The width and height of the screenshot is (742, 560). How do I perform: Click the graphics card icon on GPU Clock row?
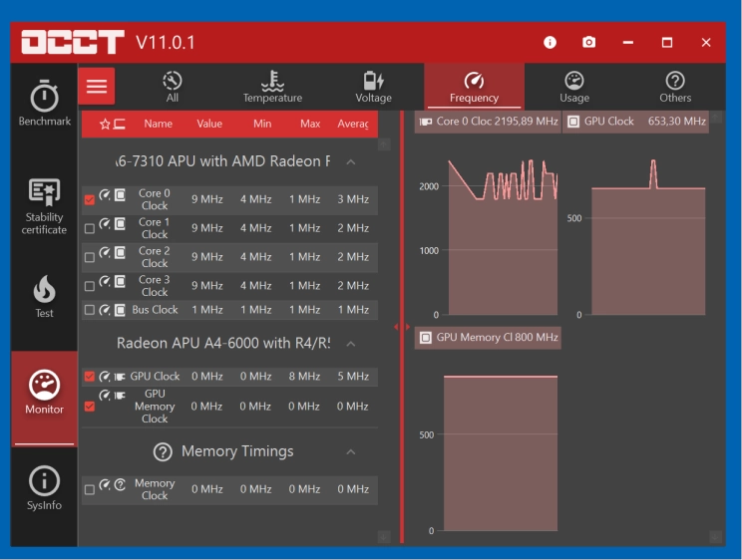121,377
